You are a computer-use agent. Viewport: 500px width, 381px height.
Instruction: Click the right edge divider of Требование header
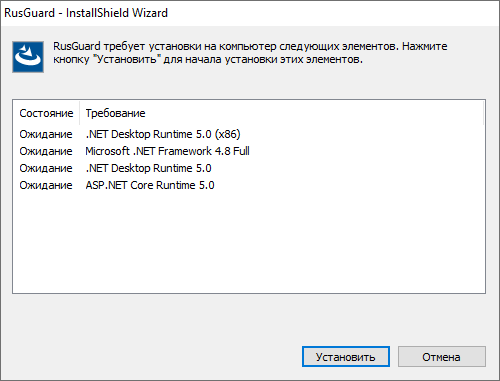pyautogui.click(x=483, y=113)
